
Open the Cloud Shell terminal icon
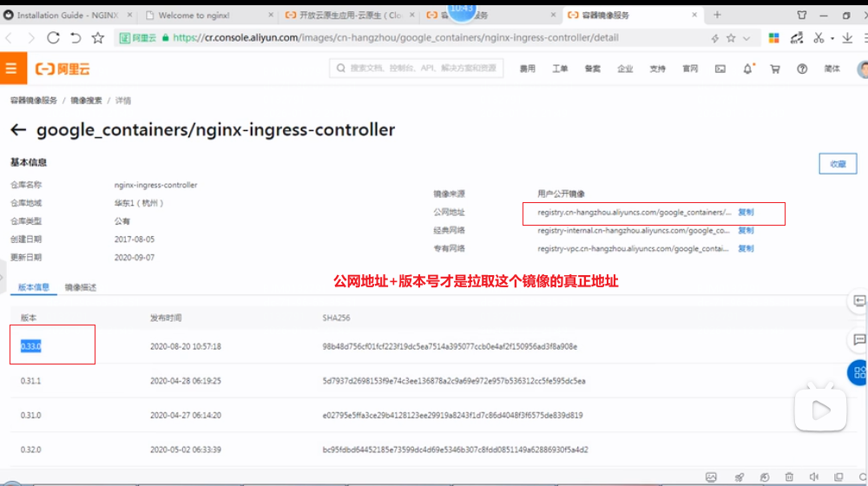click(720, 69)
